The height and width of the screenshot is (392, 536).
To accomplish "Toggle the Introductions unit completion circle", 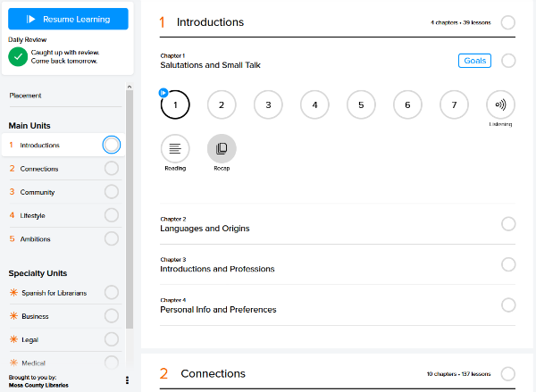I will 508,22.
